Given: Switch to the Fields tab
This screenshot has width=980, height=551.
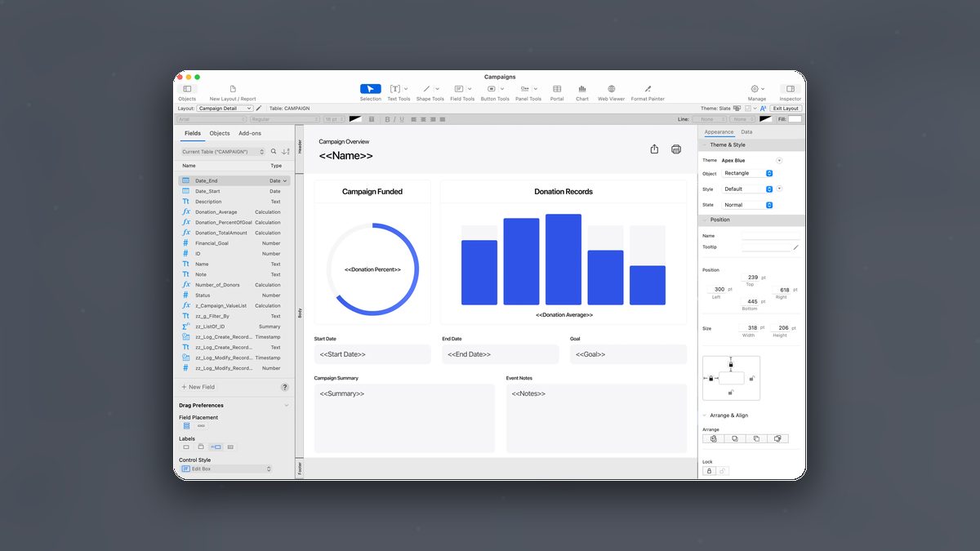Looking at the screenshot, I should pos(193,133).
